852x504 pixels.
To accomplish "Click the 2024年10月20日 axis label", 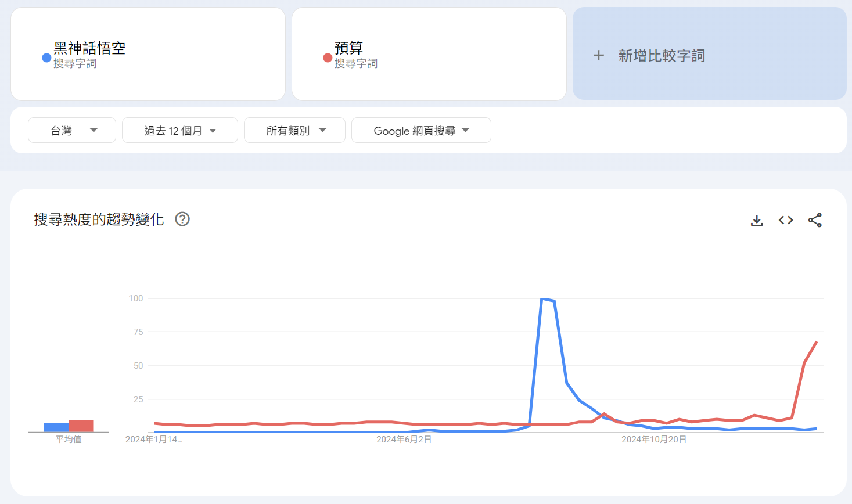I will [x=654, y=440].
